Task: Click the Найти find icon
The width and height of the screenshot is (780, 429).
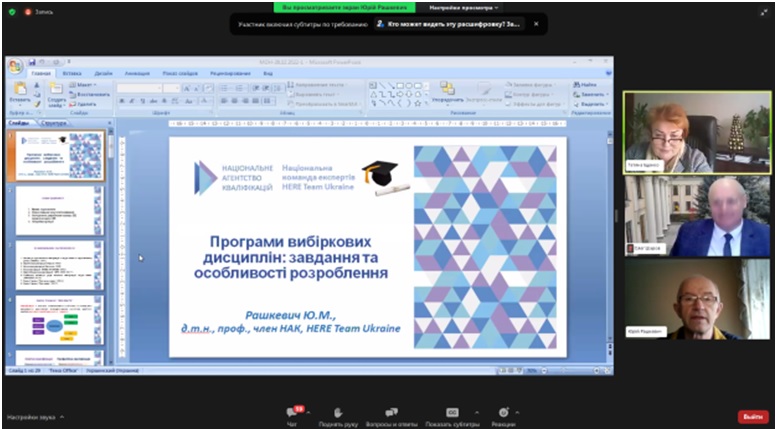Action: (577, 85)
